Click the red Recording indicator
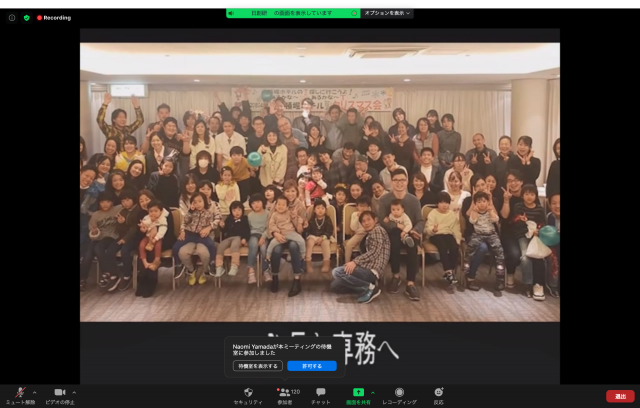The width and height of the screenshot is (640, 408). click(54, 18)
